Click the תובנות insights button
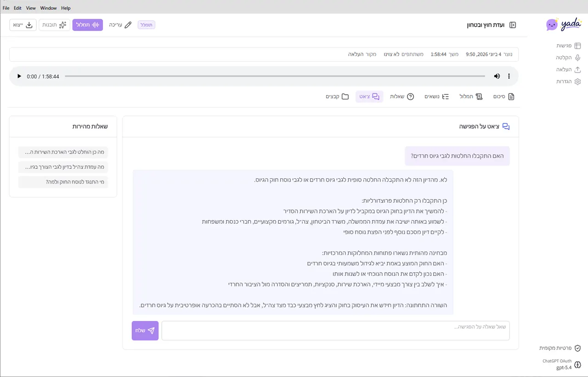588x377 pixels. click(54, 25)
